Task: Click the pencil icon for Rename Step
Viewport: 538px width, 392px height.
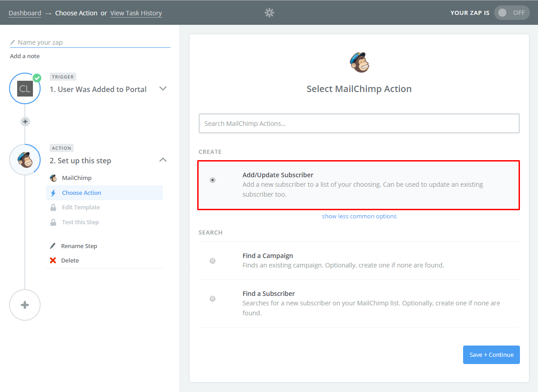Action: 52,246
